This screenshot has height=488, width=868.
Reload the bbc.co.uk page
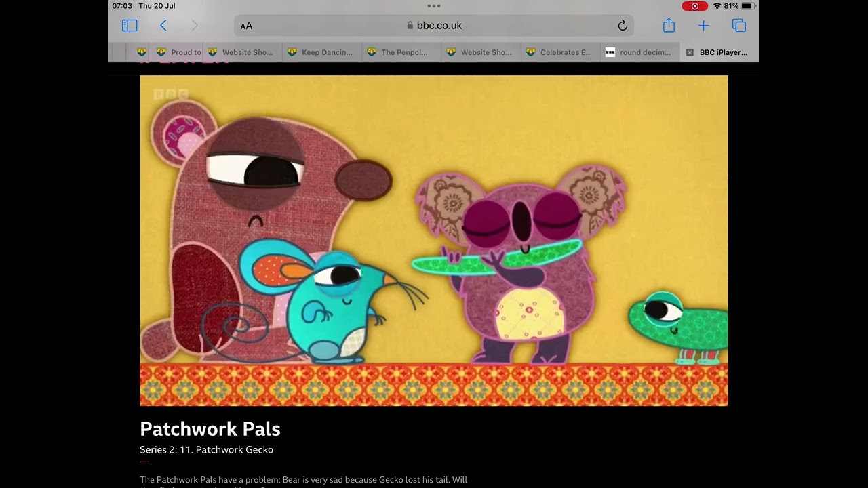pyautogui.click(x=623, y=26)
